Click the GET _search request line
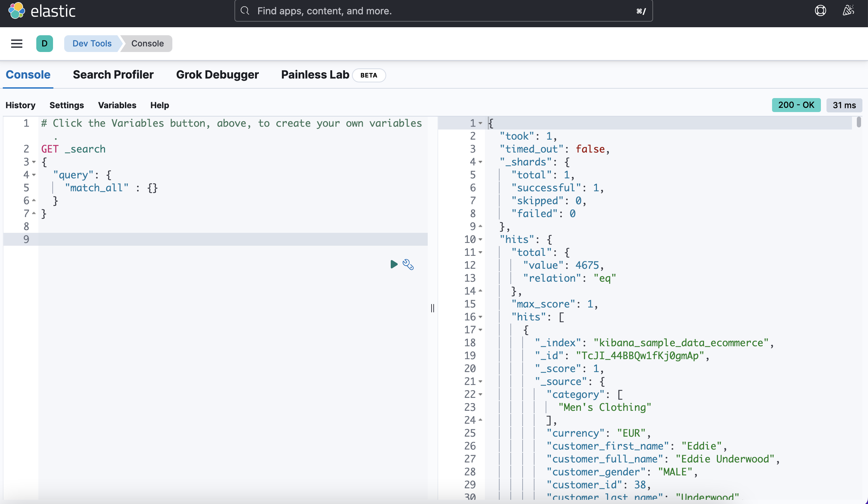The width and height of the screenshot is (868, 504). pyautogui.click(x=73, y=149)
